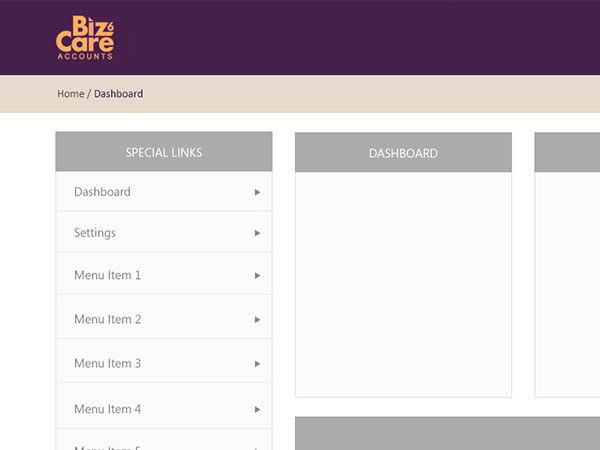Screen dimensions: 600x450
Task: Click the Dashboard breadcrumb text
Action: pos(118,94)
